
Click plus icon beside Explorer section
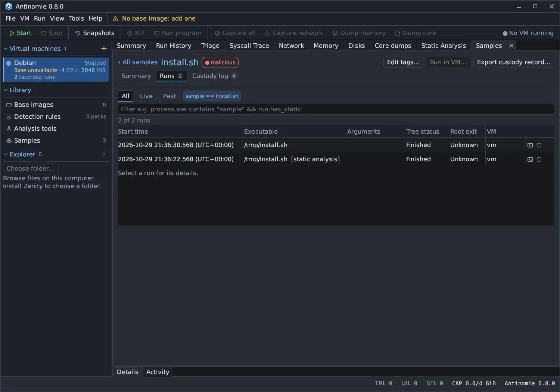104,154
